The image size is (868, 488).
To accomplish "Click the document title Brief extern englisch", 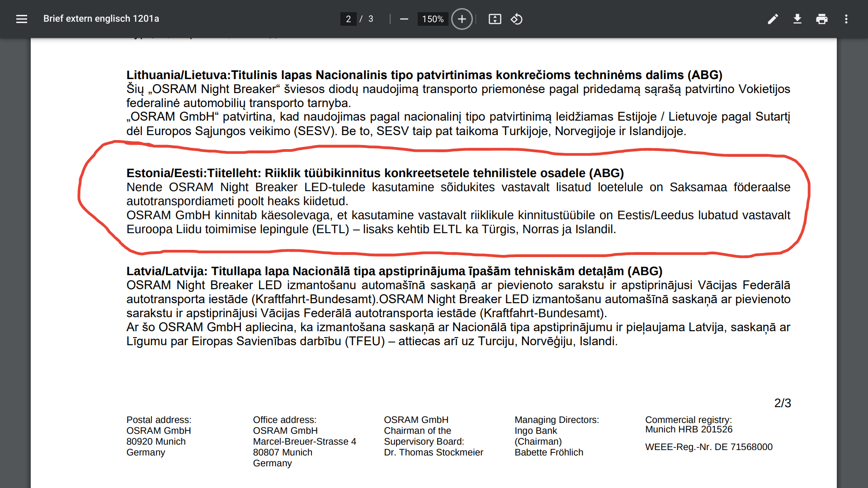I will click(x=101, y=19).
